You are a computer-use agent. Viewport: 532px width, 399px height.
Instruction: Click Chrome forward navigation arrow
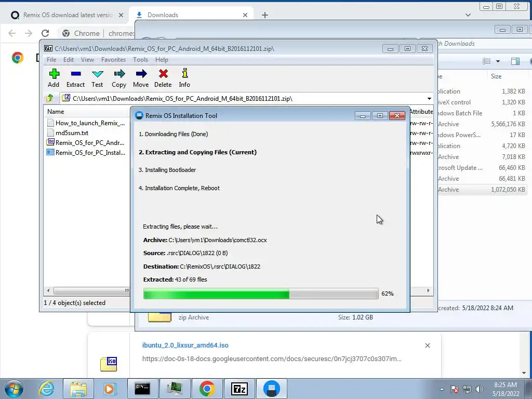29,33
